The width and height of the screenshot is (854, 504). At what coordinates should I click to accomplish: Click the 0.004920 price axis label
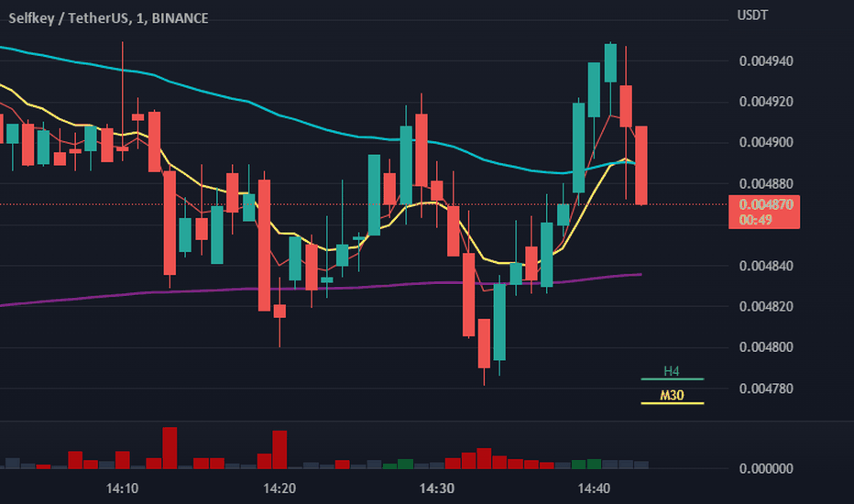point(766,102)
